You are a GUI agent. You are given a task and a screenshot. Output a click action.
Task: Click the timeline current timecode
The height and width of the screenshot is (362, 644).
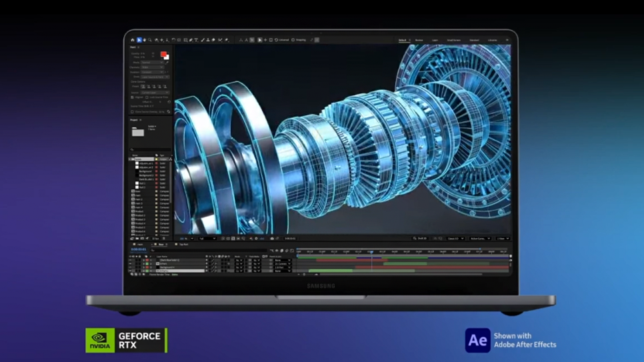pyautogui.click(x=139, y=249)
